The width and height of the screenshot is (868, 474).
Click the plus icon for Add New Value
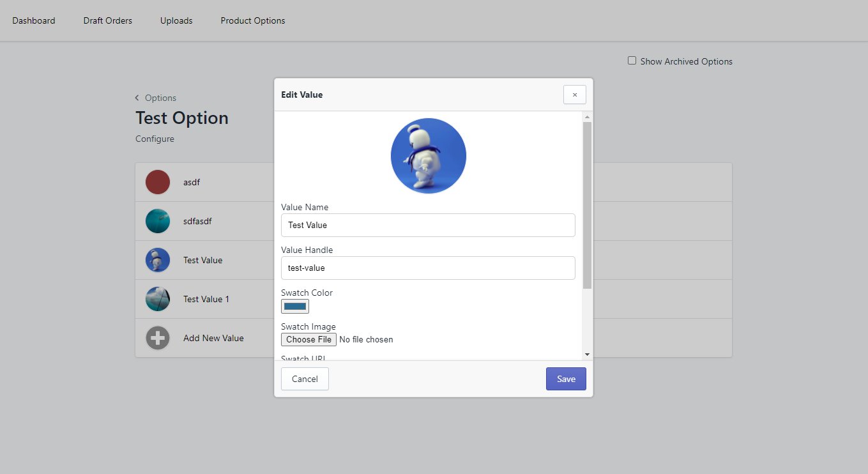pos(158,338)
